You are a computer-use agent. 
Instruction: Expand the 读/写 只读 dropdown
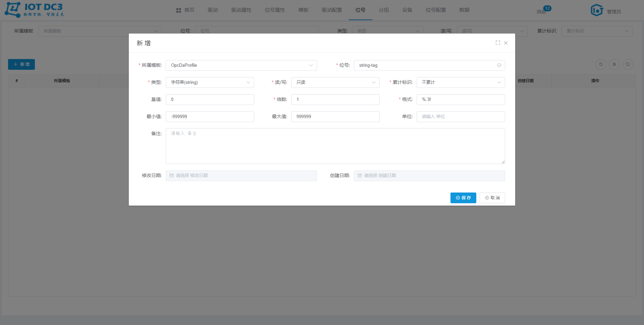(335, 83)
